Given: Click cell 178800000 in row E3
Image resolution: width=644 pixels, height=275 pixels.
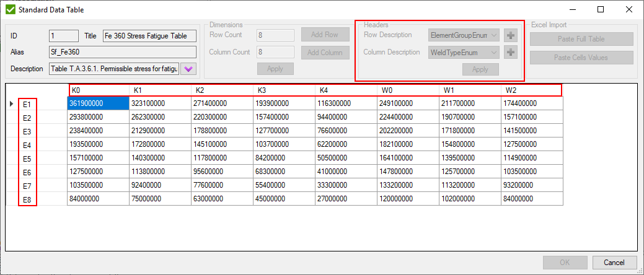Looking at the screenshot, I should [222, 131].
